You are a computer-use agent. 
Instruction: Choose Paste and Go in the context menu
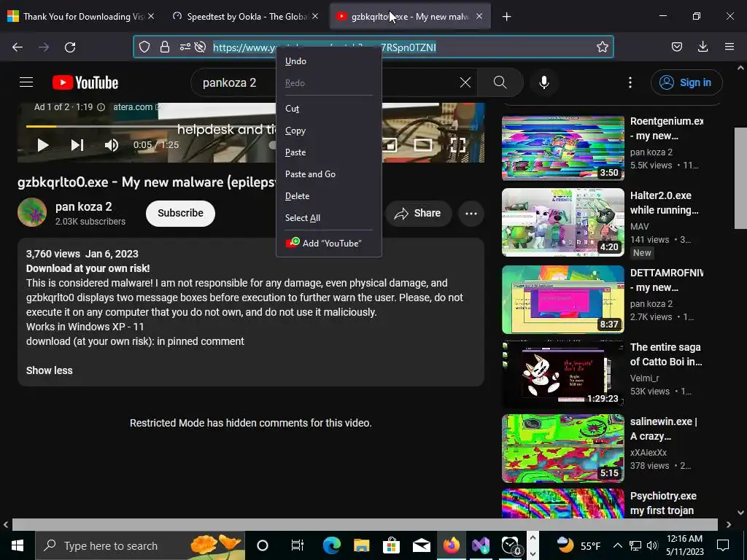tap(329, 174)
